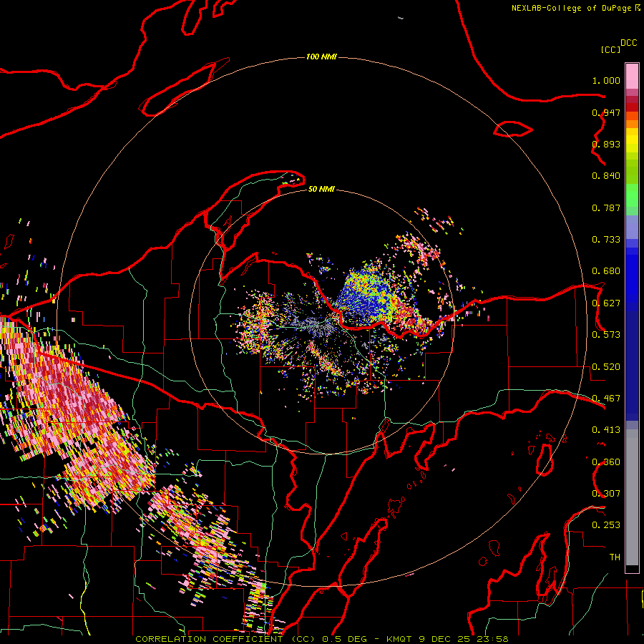Click the [CC] units label
Screen dimensions: 644x644
[610, 49]
